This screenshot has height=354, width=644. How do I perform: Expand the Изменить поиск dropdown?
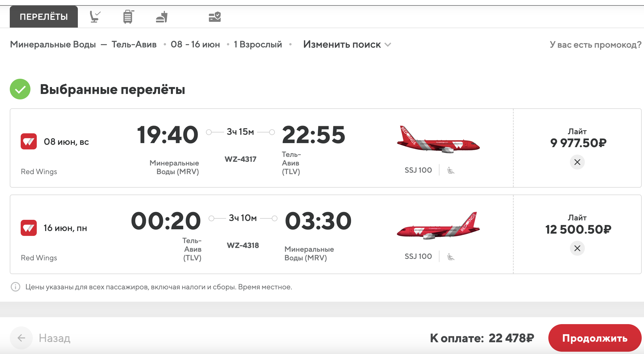pos(347,45)
